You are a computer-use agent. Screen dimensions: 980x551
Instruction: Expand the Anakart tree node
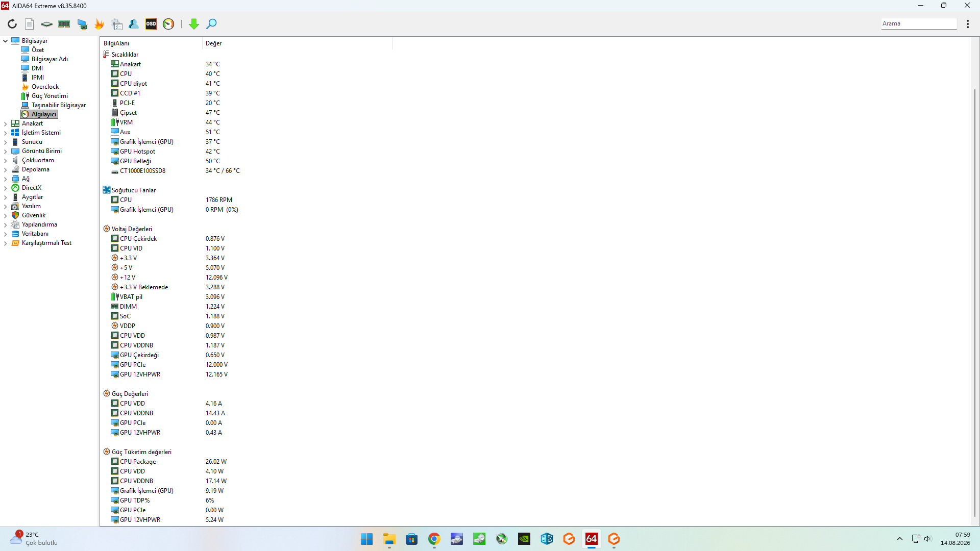[x=6, y=123]
